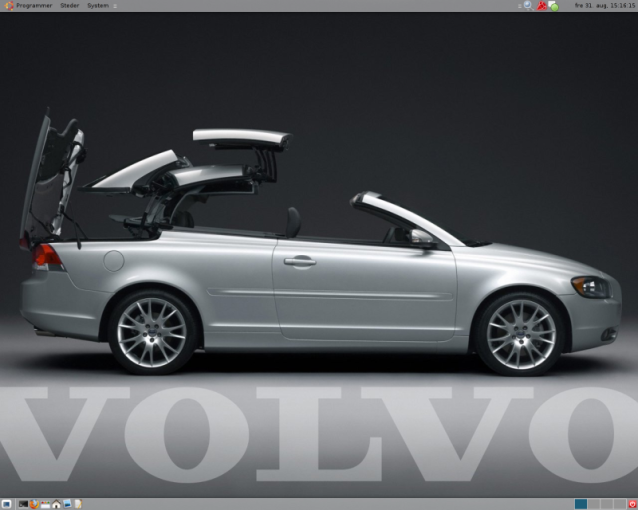Open the Steder places menu
This screenshot has height=510, width=638.
tap(70, 6)
